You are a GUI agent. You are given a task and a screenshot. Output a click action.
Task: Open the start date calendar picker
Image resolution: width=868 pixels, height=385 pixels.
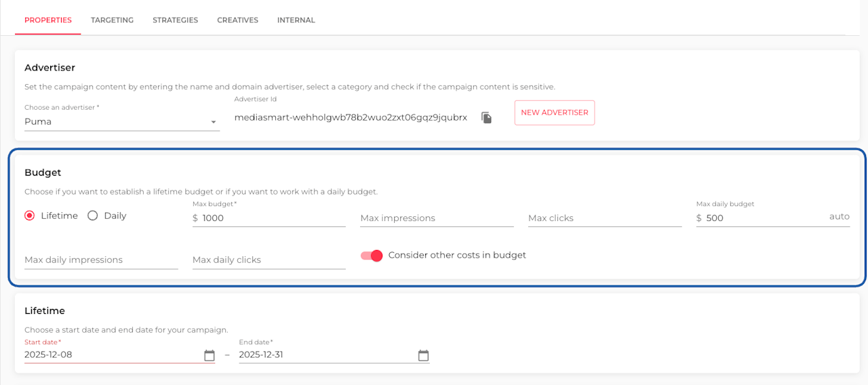(x=210, y=355)
